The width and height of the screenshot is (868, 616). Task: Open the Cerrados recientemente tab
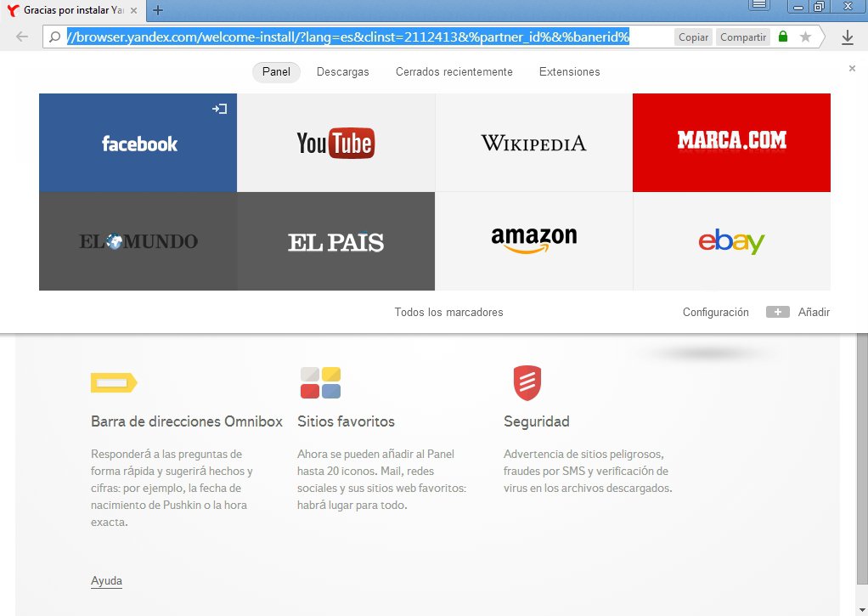[x=454, y=72]
